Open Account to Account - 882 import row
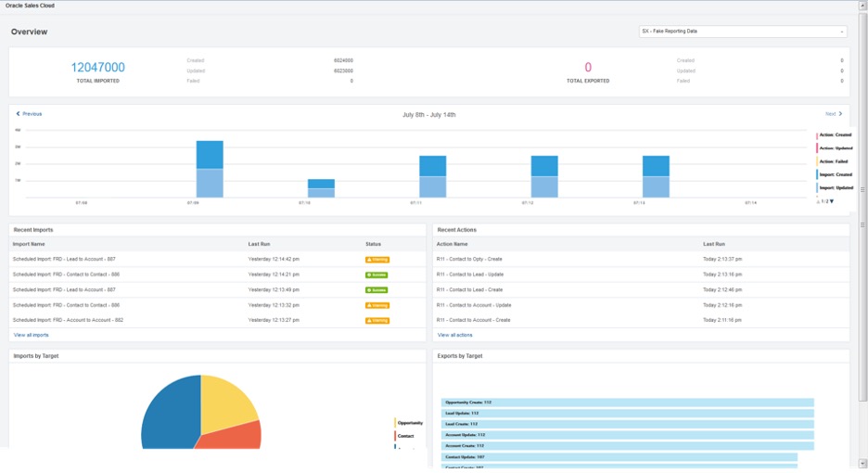The height and width of the screenshot is (473, 868). 68,320
